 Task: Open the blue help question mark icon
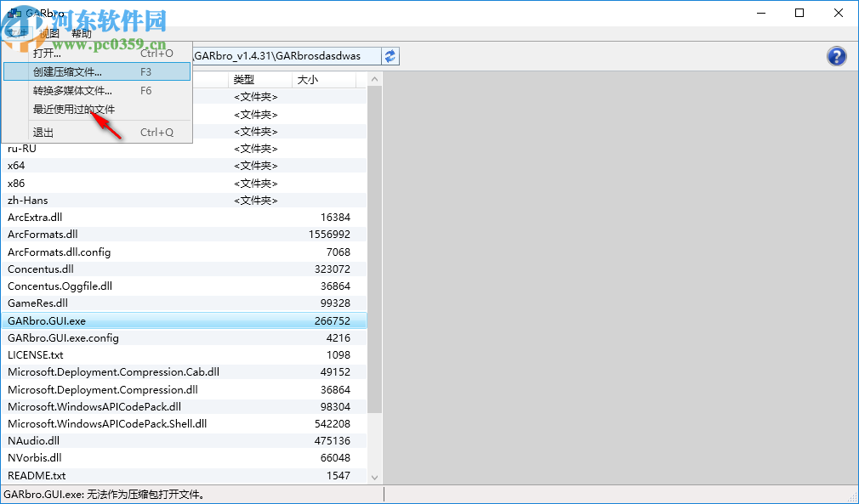pos(837,56)
